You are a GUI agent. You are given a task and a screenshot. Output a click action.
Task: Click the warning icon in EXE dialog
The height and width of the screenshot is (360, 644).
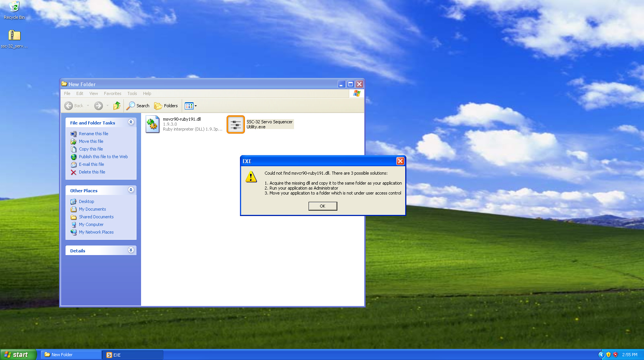tap(251, 177)
